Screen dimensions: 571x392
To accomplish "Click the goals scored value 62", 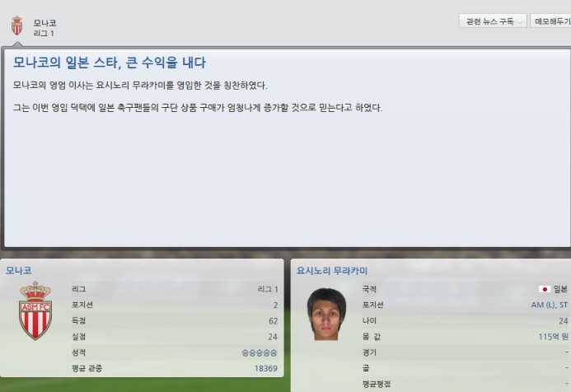I will [x=273, y=321].
